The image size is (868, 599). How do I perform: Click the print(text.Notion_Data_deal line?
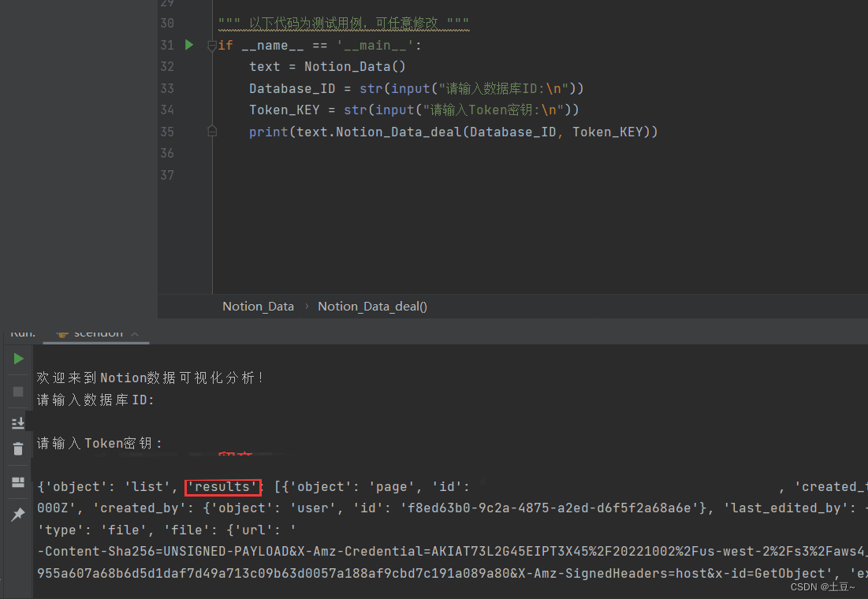click(453, 132)
